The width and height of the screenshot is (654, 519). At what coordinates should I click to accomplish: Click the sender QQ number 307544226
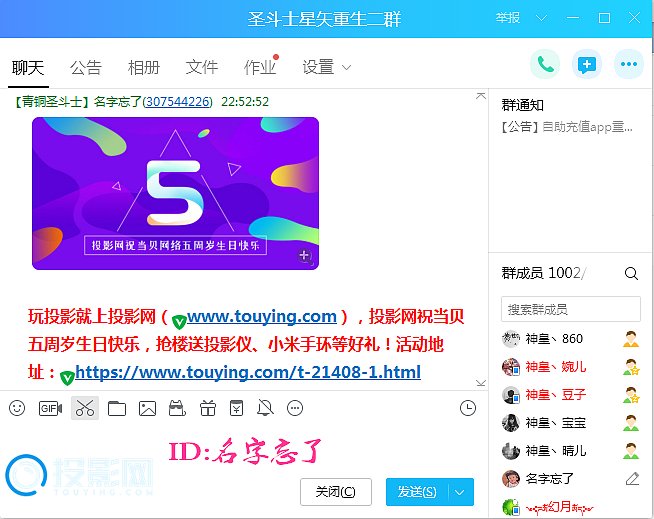click(x=178, y=102)
